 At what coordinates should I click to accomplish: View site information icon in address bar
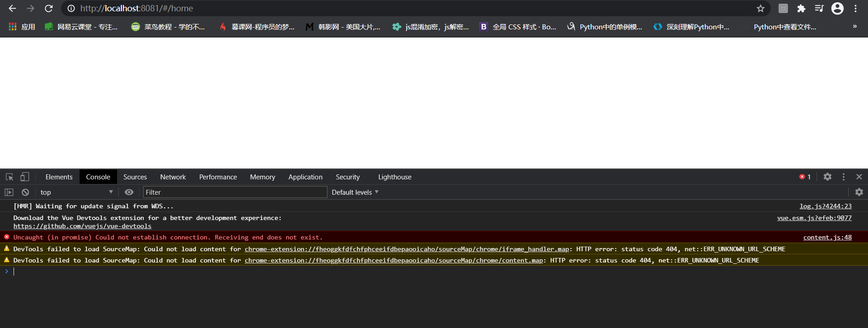pyautogui.click(x=71, y=8)
